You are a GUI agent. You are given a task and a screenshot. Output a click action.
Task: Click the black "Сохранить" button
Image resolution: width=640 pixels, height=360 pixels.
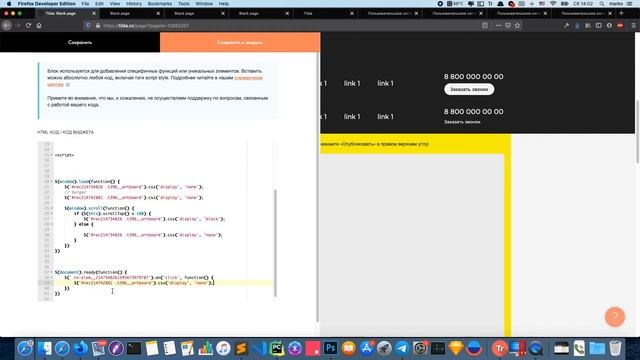click(x=80, y=42)
